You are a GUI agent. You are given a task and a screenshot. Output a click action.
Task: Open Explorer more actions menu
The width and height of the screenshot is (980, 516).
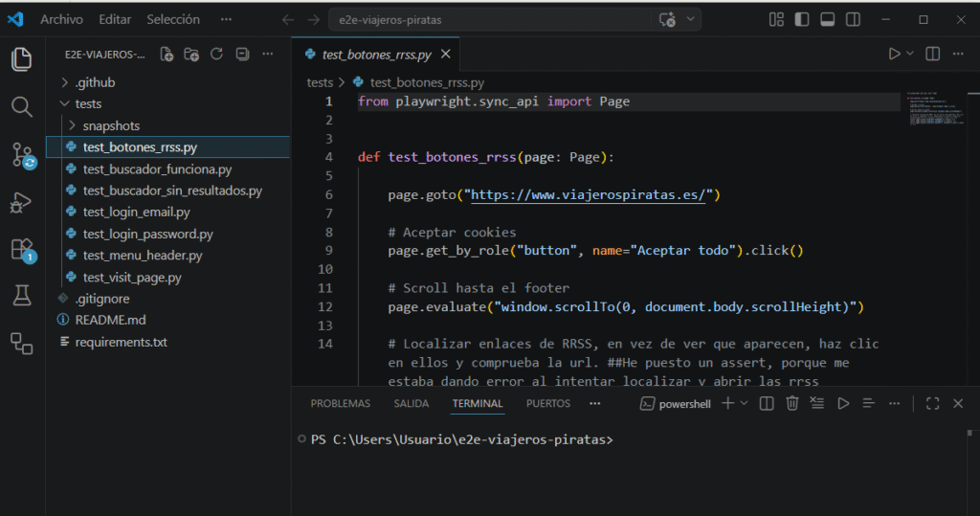click(268, 55)
